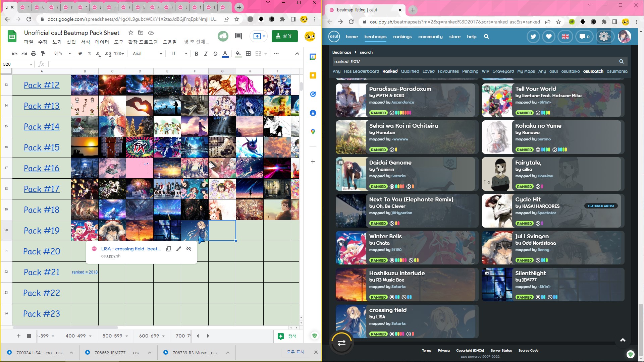Open Google Calendar in side panel

pos(313,57)
